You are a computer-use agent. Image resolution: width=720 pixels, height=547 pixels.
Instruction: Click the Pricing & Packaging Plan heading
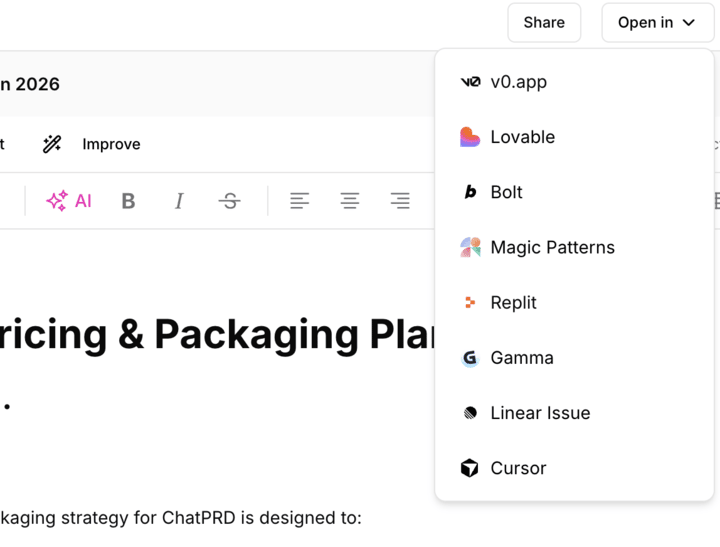pyautogui.click(x=218, y=334)
